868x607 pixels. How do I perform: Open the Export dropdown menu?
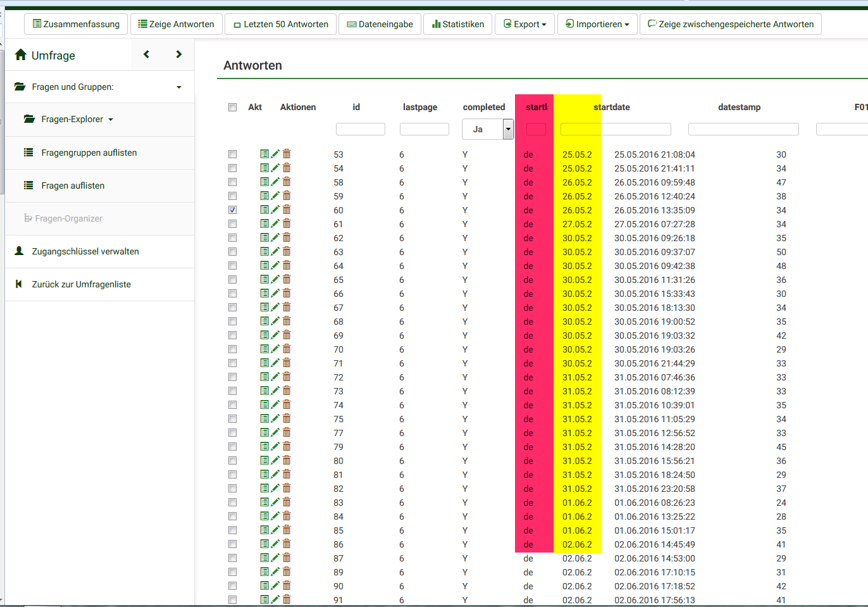[x=524, y=24]
